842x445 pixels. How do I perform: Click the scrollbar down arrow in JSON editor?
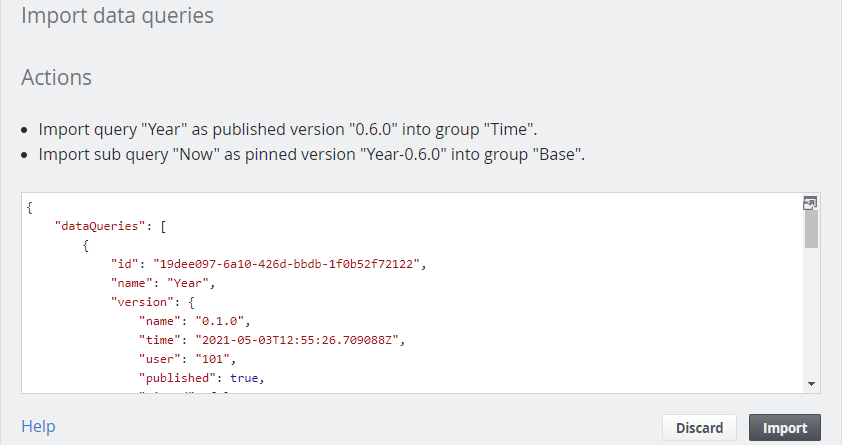pos(811,384)
